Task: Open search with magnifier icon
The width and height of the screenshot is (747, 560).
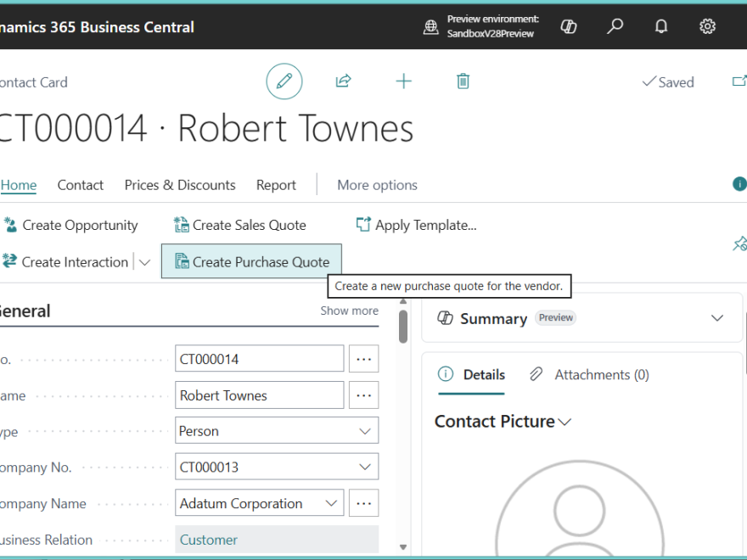Action: pos(615,26)
